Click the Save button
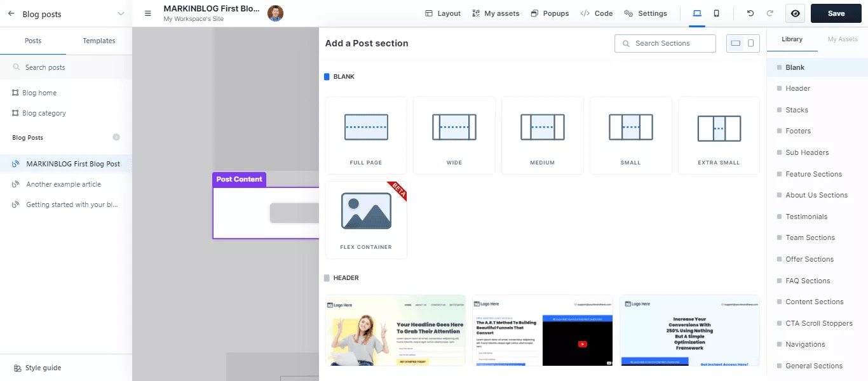868x381 pixels. [x=836, y=13]
